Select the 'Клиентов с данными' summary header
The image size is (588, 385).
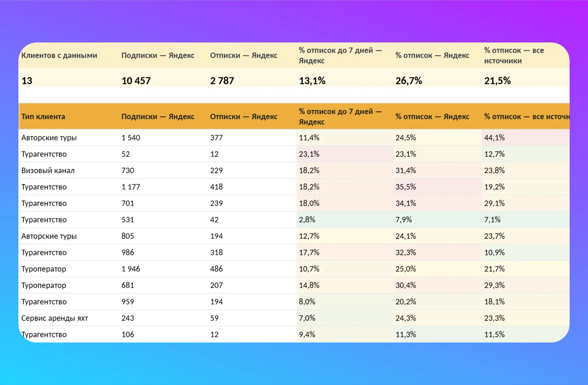tap(59, 55)
